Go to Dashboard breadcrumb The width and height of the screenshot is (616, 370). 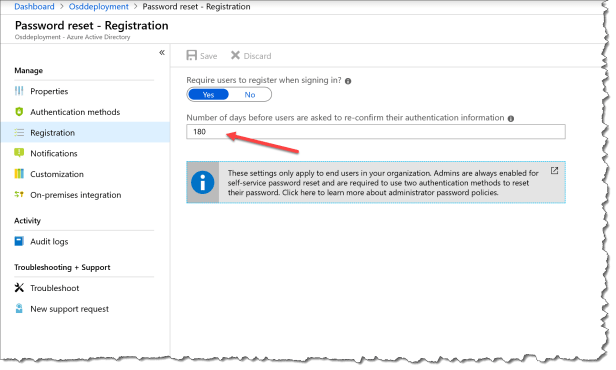pos(34,7)
